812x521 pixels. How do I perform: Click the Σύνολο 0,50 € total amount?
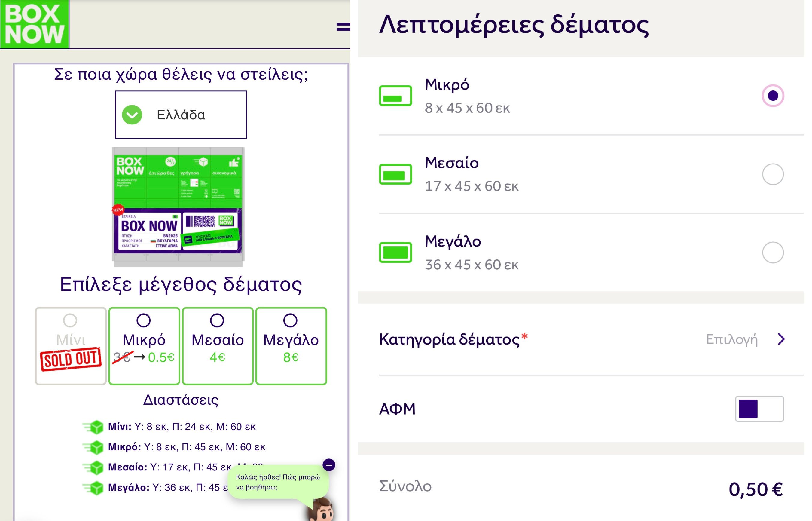pos(756,489)
